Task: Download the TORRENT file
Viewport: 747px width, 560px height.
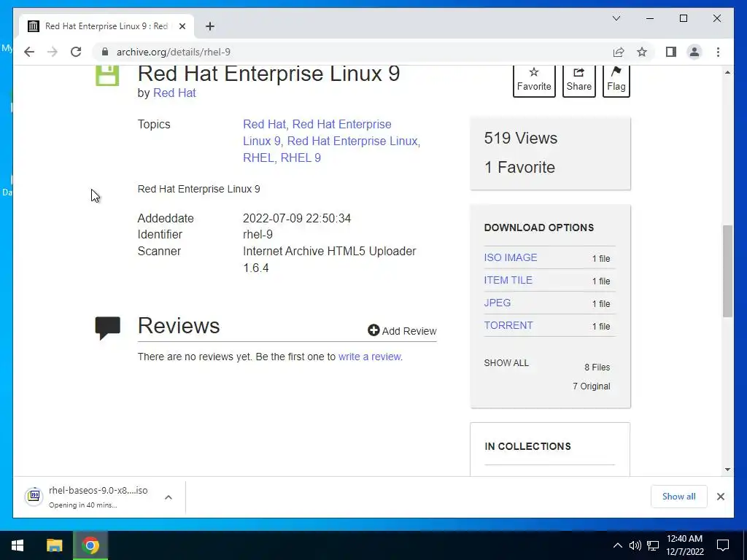Action: (x=508, y=326)
